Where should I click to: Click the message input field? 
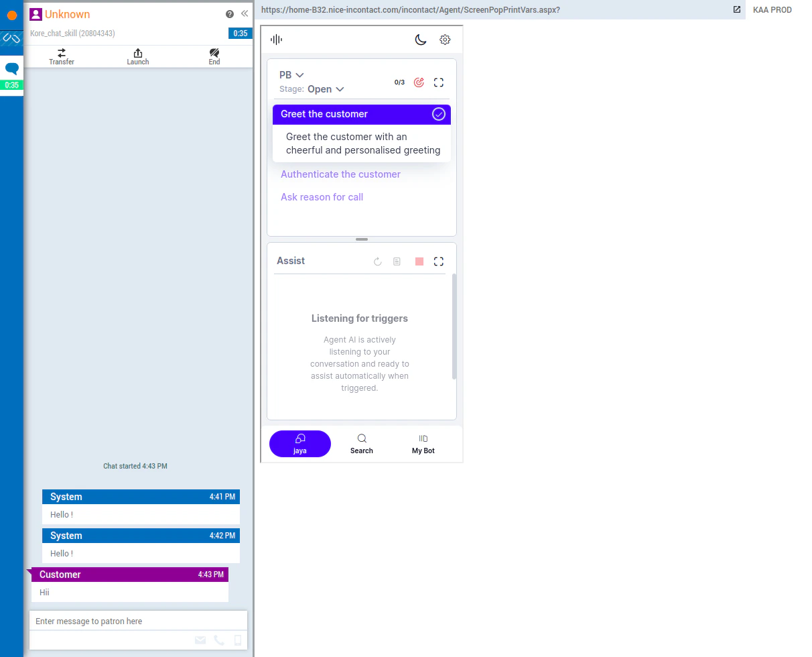pos(137,620)
